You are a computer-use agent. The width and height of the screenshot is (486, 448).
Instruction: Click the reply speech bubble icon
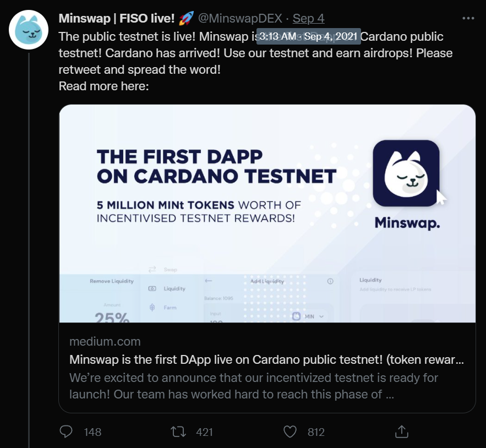click(67, 431)
